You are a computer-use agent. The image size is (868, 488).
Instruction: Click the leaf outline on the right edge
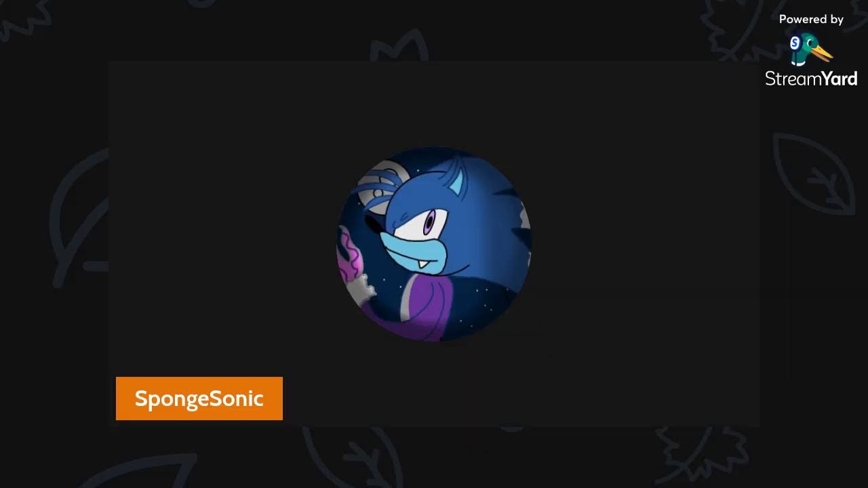(x=814, y=173)
